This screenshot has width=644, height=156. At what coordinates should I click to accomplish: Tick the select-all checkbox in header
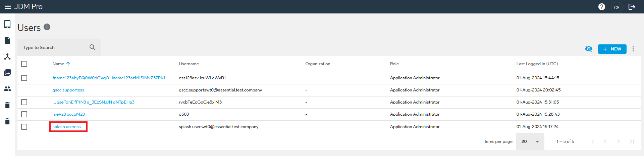[24, 64]
